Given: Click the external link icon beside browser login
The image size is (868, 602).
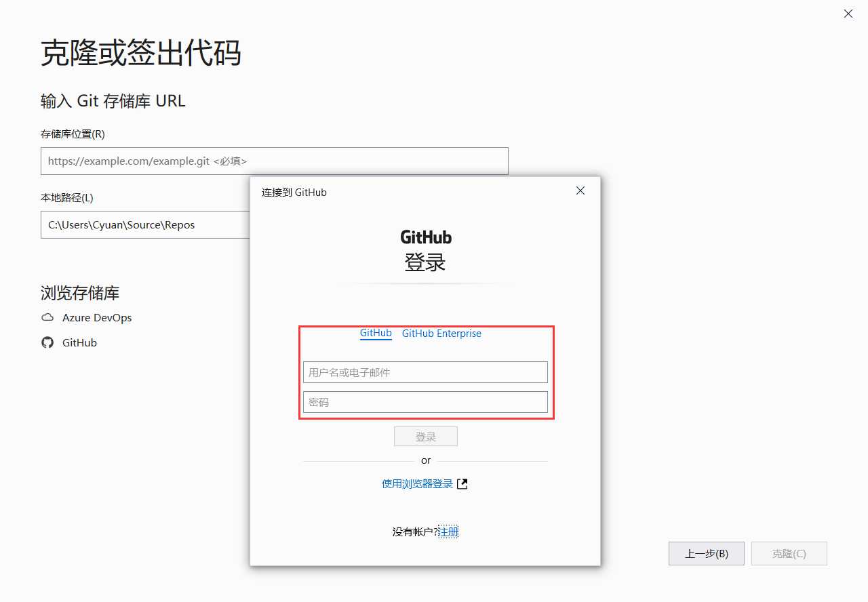Looking at the screenshot, I should tap(462, 483).
